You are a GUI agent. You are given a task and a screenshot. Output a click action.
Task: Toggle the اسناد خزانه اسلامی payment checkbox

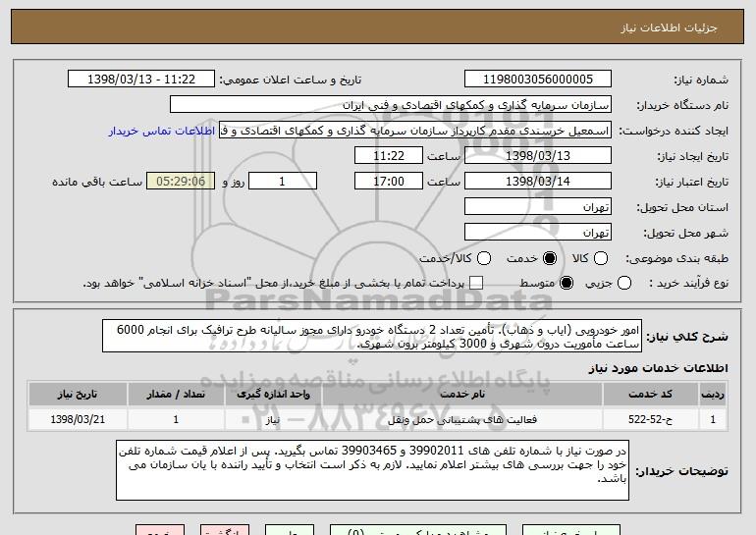[x=476, y=284]
